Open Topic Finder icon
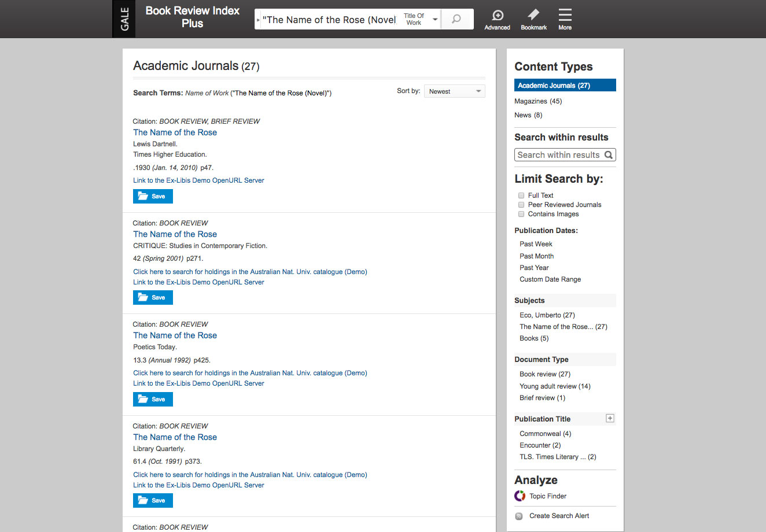 pyautogui.click(x=520, y=496)
